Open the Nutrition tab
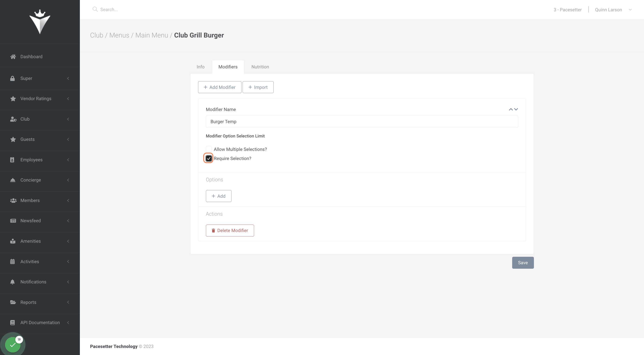644x355 pixels. click(260, 67)
